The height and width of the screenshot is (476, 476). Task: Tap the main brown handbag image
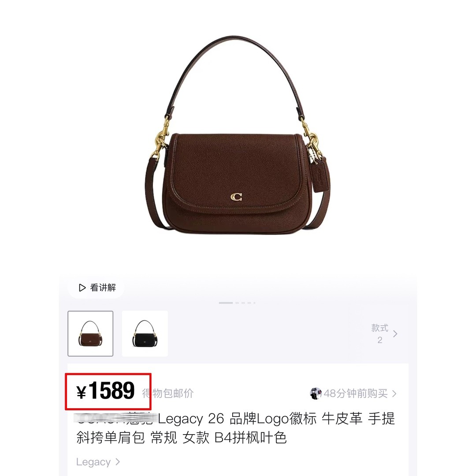[x=237, y=135]
